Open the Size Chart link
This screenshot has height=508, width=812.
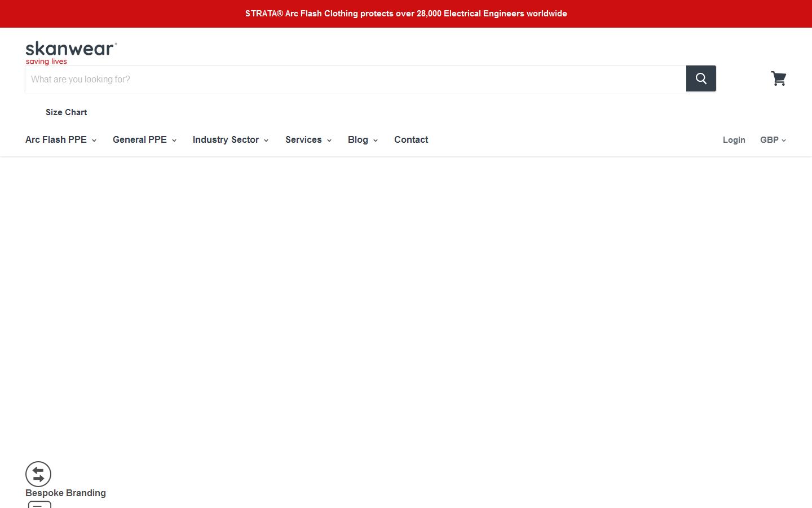pos(66,112)
